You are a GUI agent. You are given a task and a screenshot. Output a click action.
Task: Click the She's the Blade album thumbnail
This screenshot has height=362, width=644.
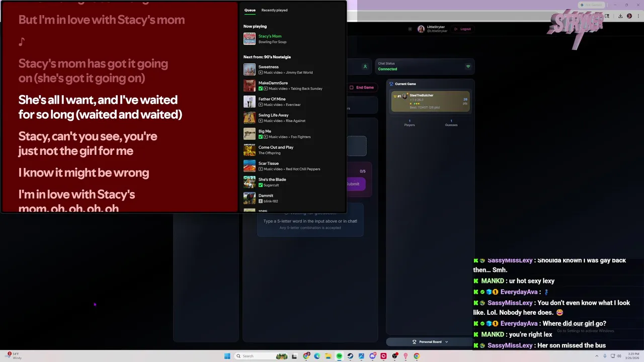(x=250, y=182)
